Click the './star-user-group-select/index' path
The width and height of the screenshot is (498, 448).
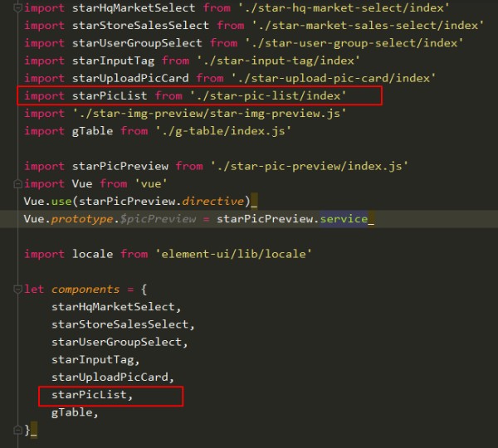pos(354,43)
